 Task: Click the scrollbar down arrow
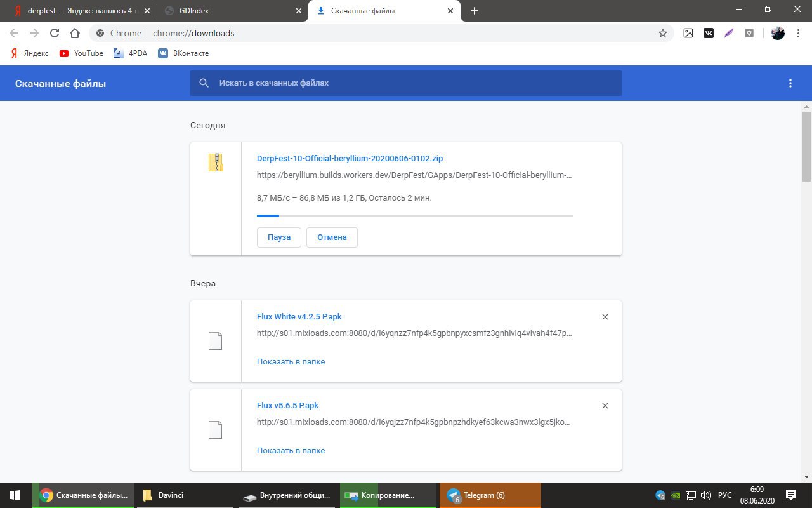(x=806, y=477)
